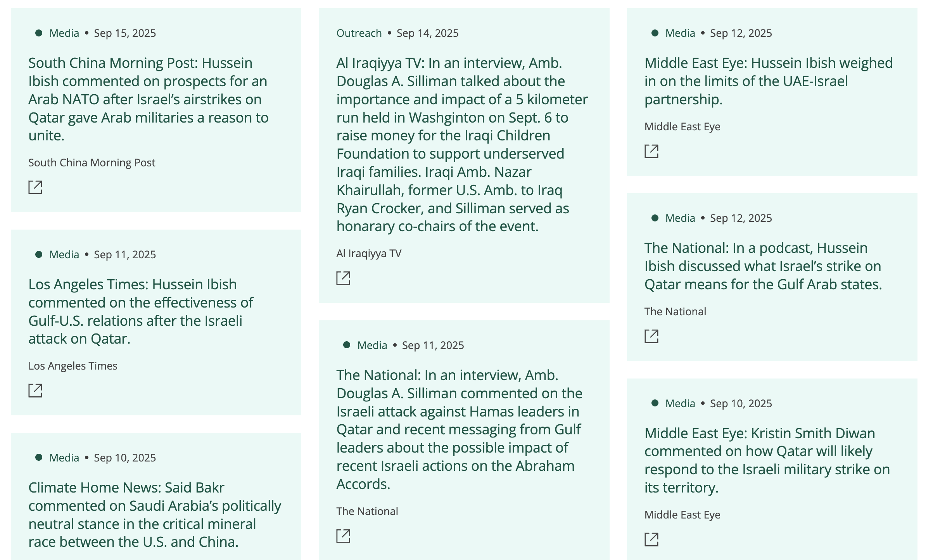Click external link icon under Los Angeles Times
Image resolution: width=933 pixels, height=560 pixels.
click(35, 391)
